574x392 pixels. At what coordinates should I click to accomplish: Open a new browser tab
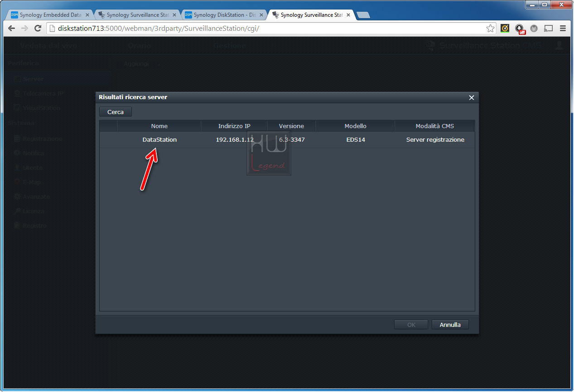point(363,15)
